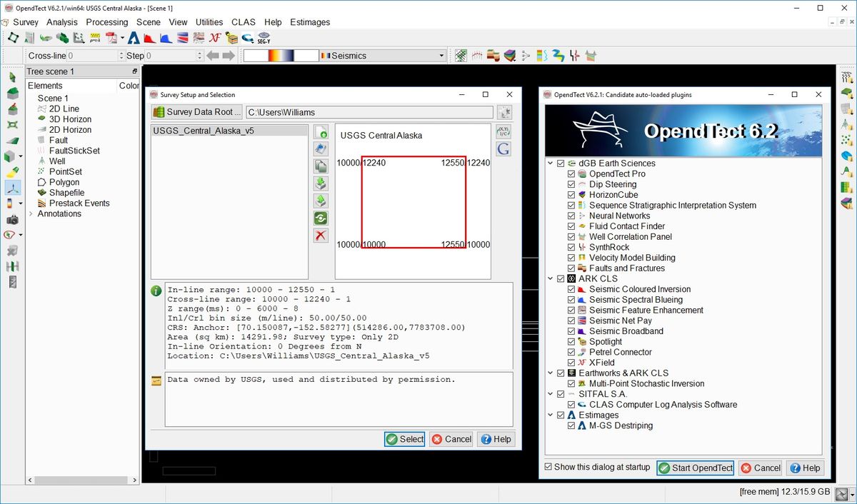Click the copy survey icon
Screen dimensions: 857x504
321,166
